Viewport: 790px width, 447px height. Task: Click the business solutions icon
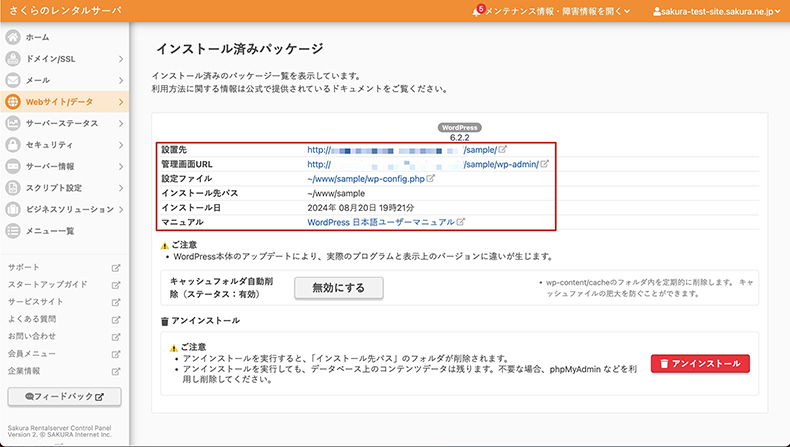tap(13, 209)
